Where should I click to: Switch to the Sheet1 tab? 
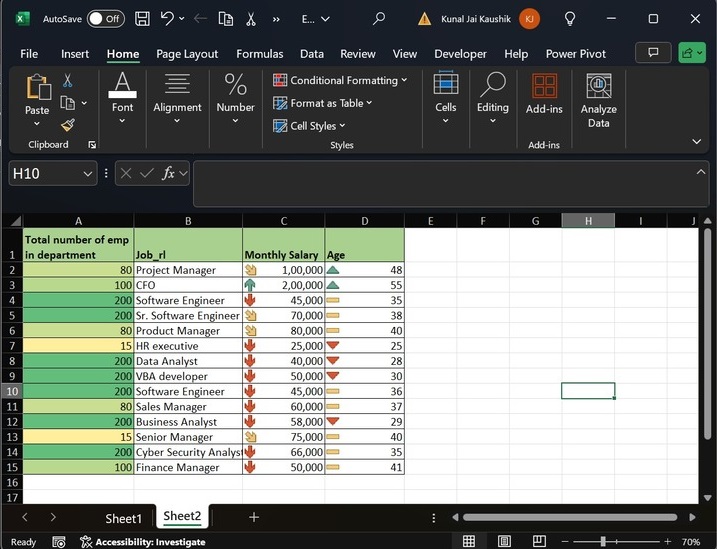click(x=124, y=517)
